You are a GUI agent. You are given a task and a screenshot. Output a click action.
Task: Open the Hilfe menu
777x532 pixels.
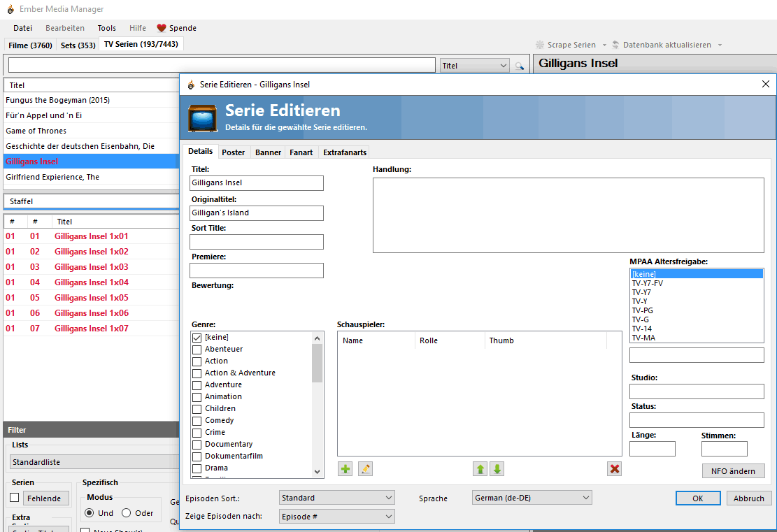tap(138, 28)
